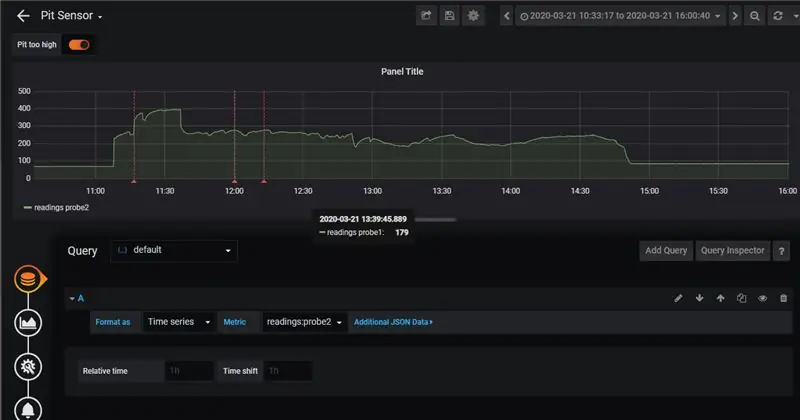
Task: Refresh the dashboard
Action: pyautogui.click(x=778, y=16)
